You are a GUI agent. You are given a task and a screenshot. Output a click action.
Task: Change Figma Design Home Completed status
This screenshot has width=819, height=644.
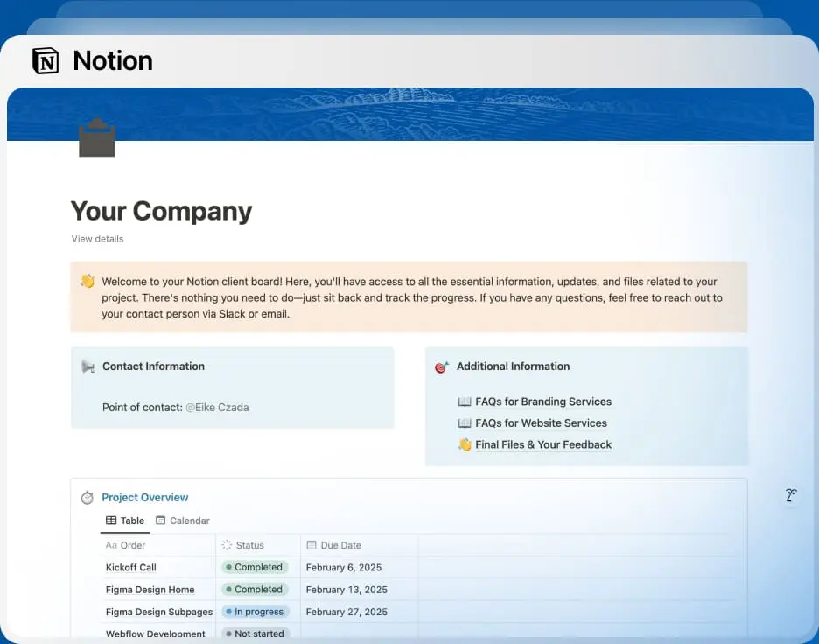pyautogui.click(x=255, y=589)
